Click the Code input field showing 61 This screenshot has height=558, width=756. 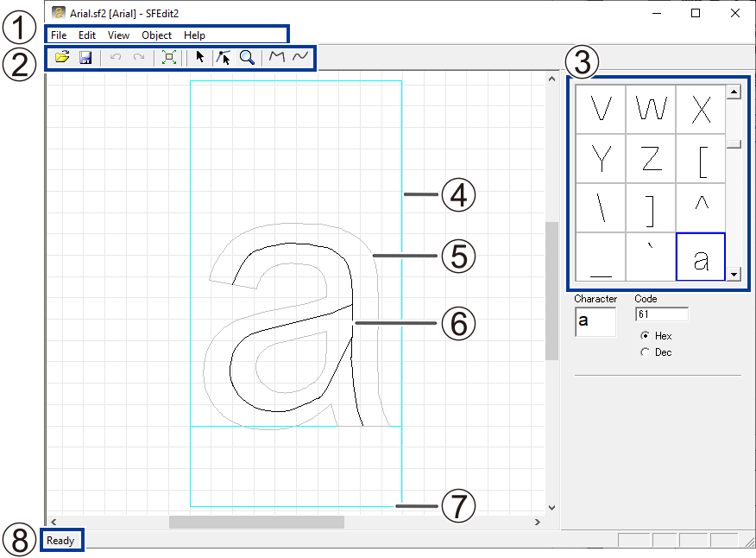tap(662, 314)
